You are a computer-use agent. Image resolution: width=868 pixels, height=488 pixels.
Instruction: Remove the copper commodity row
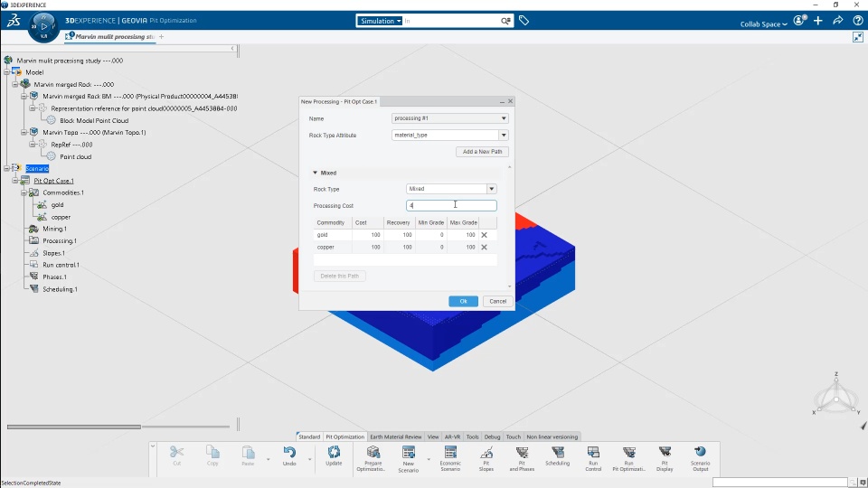tap(484, 248)
